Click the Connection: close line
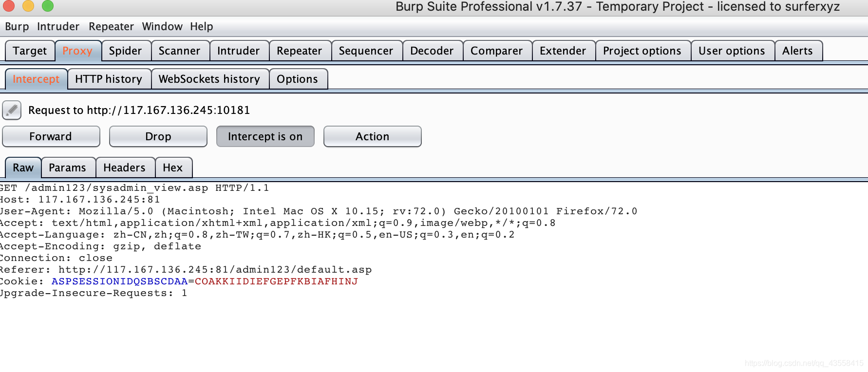The height and width of the screenshot is (372, 868). point(56,258)
